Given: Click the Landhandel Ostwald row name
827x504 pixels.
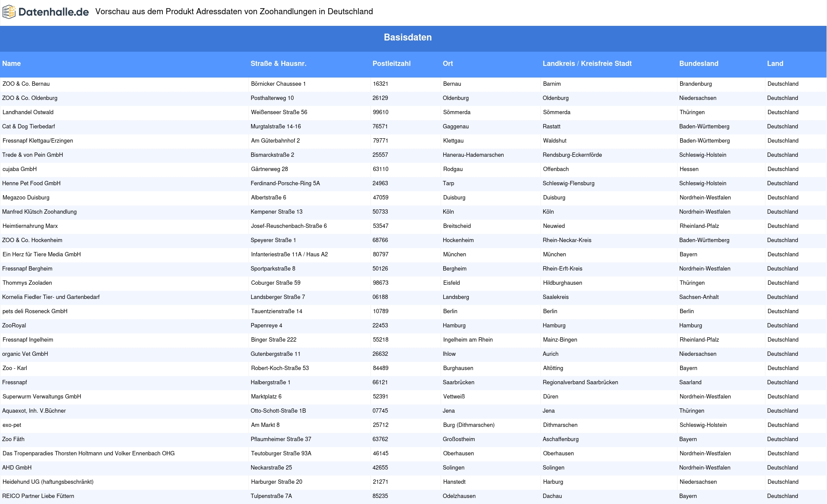Looking at the screenshot, I should click(x=28, y=112).
